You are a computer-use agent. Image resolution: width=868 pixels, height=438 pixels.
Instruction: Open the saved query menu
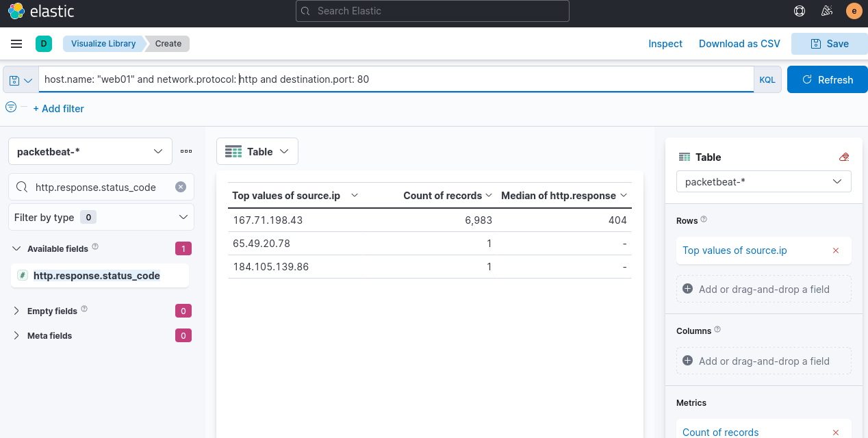[21, 80]
